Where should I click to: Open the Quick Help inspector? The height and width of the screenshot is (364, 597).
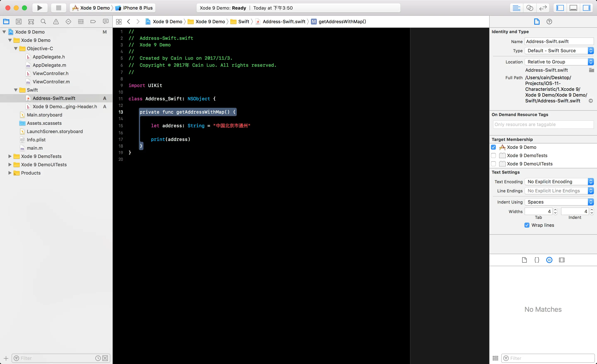click(x=549, y=22)
